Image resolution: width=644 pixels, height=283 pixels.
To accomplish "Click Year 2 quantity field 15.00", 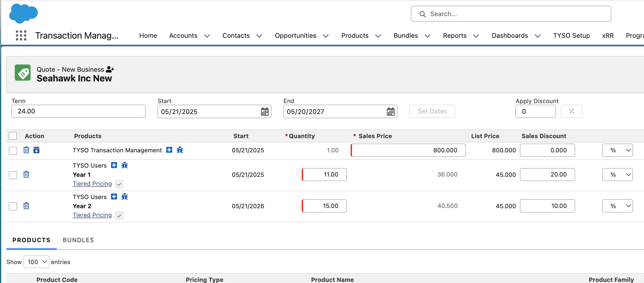I will [324, 206].
